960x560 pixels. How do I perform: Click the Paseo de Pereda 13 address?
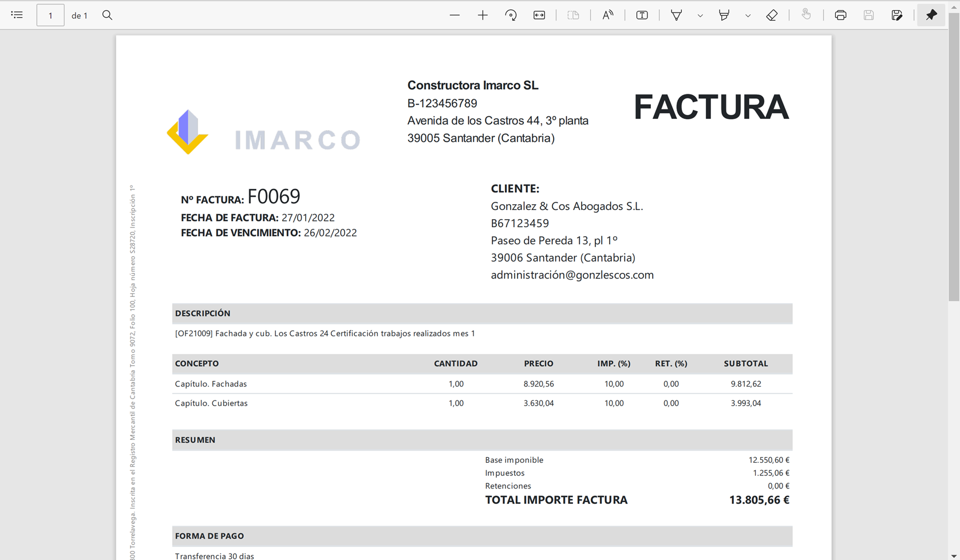tap(554, 240)
